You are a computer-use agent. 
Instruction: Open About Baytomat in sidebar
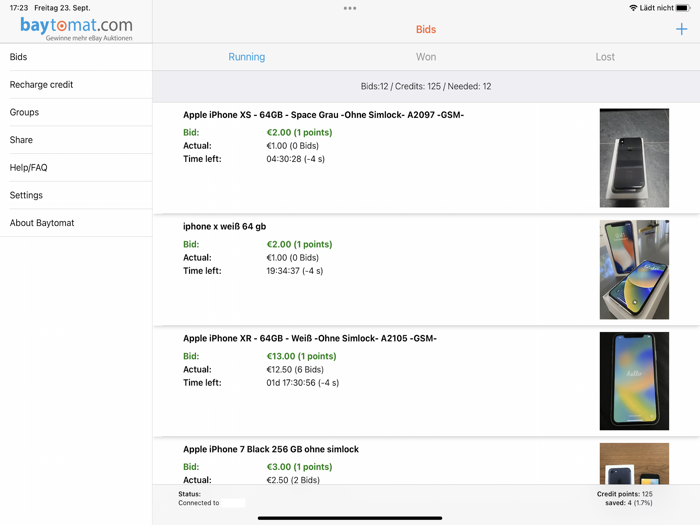(x=76, y=223)
